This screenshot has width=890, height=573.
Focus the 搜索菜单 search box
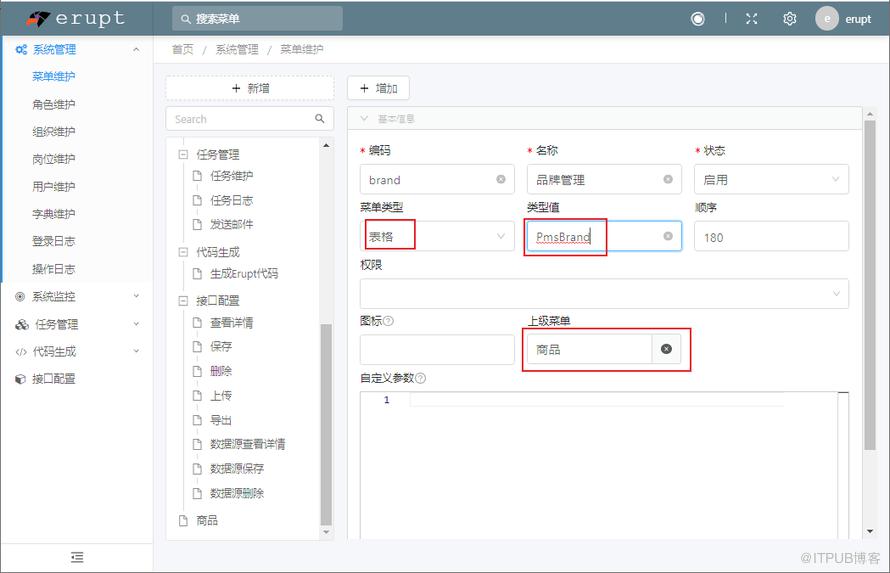tap(257, 19)
